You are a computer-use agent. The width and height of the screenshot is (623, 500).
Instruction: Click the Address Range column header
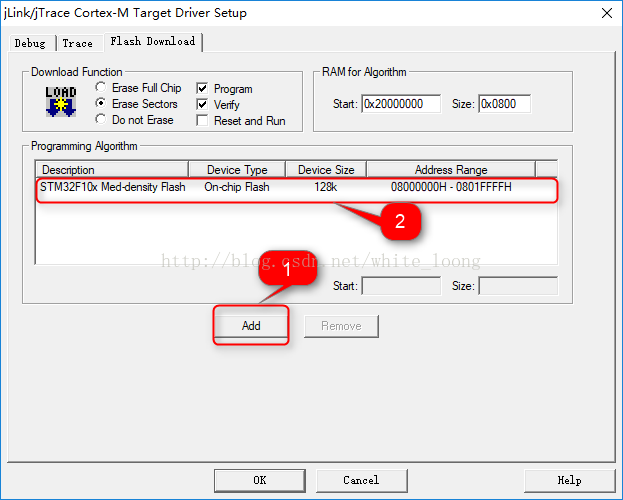(x=451, y=170)
